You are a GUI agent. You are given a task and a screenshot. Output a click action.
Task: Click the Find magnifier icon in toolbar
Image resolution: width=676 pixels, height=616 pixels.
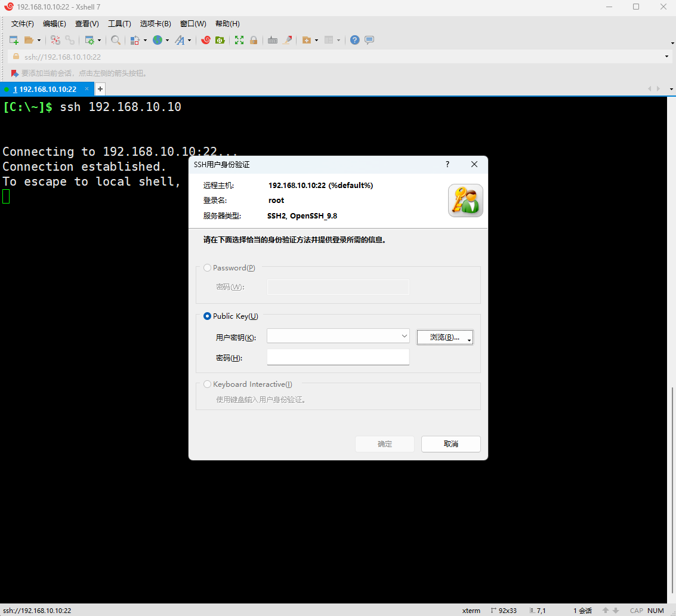pos(116,40)
